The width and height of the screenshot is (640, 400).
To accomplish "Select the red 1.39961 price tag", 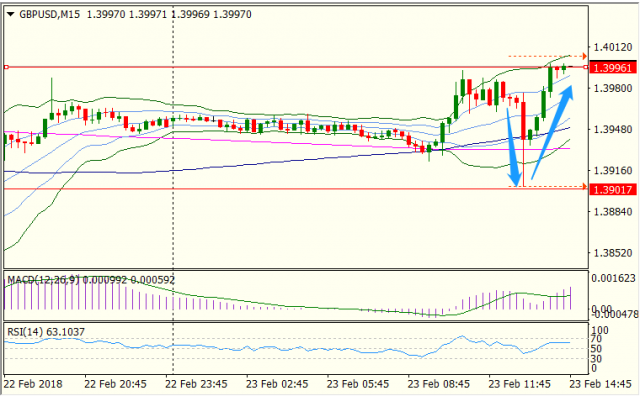I will point(611,67).
